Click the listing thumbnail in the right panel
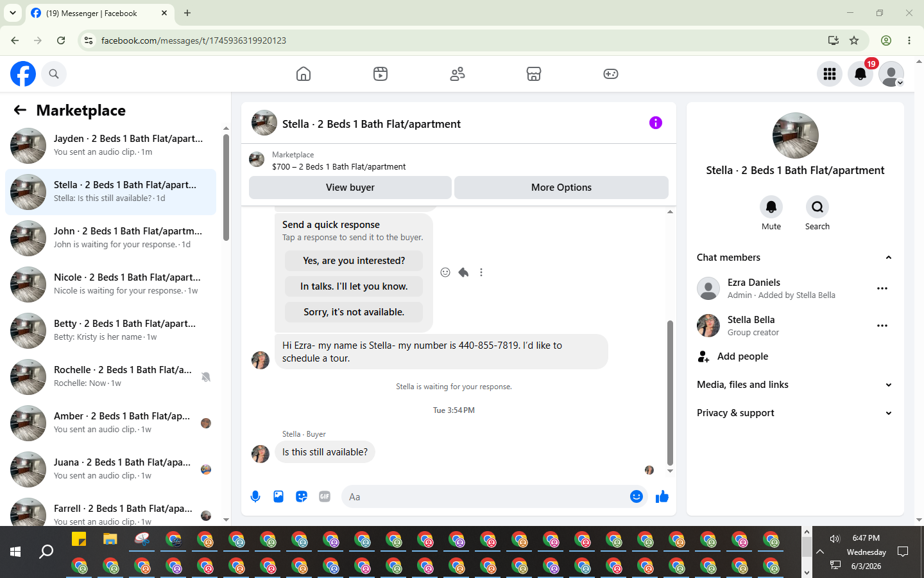This screenshot has width=924, height=578. [x=796, y=136]
